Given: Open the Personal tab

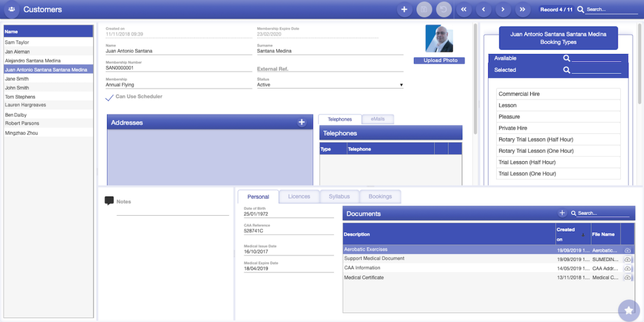Looking at the screenshot, I should 258,197.
